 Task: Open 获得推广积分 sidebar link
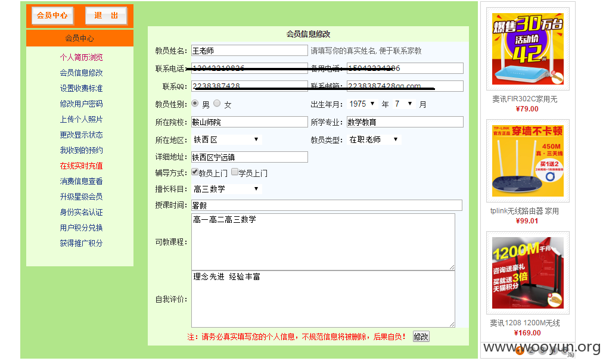81,242
